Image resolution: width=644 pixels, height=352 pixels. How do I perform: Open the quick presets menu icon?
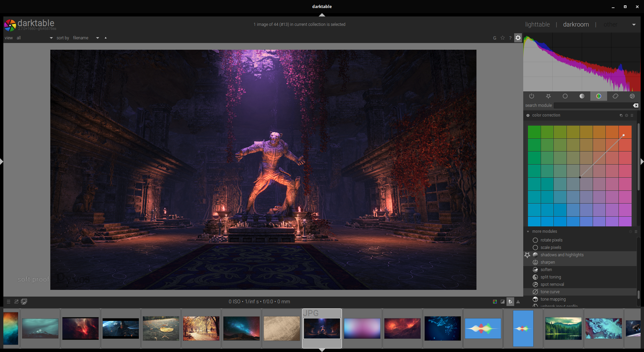(x=8, y=302)
